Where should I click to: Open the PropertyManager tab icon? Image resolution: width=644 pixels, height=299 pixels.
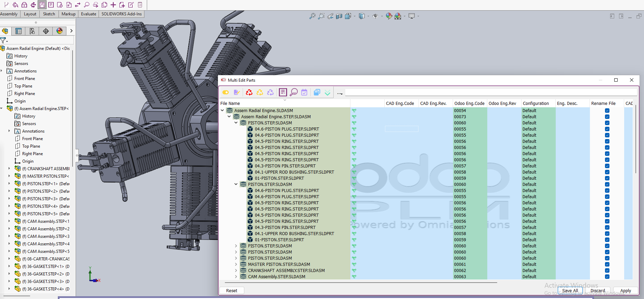[x=18, y=31]
